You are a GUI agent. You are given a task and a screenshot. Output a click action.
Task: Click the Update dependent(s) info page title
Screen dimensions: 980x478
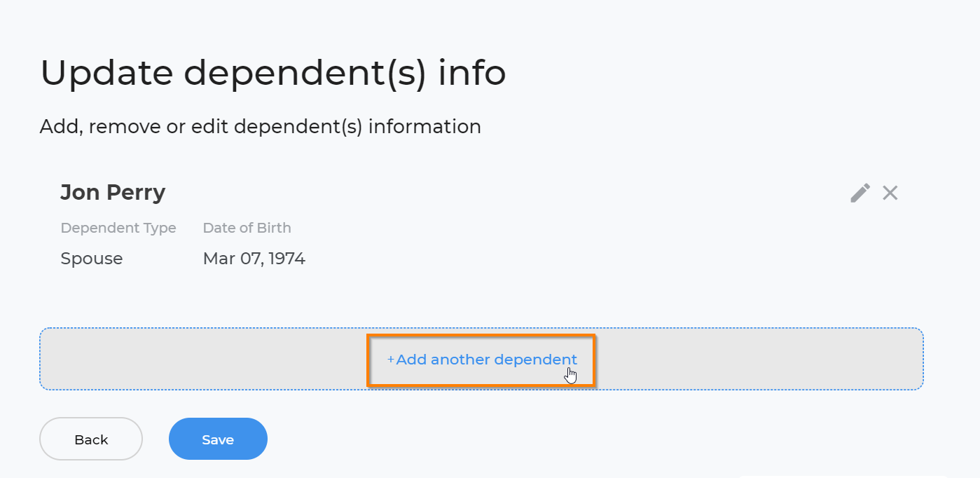(273, 74)
